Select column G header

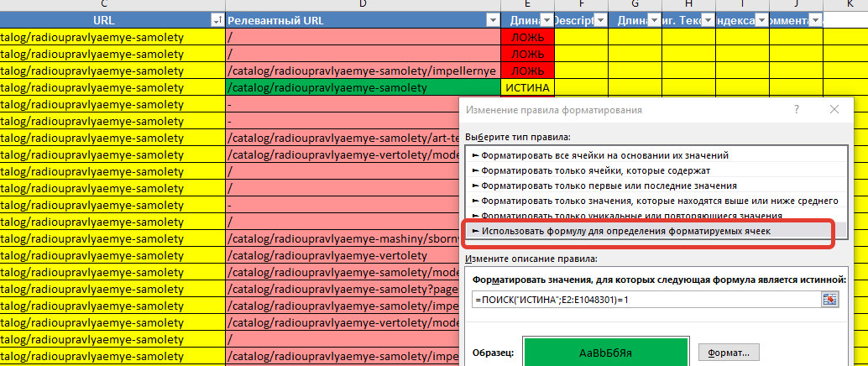point(635,4)
